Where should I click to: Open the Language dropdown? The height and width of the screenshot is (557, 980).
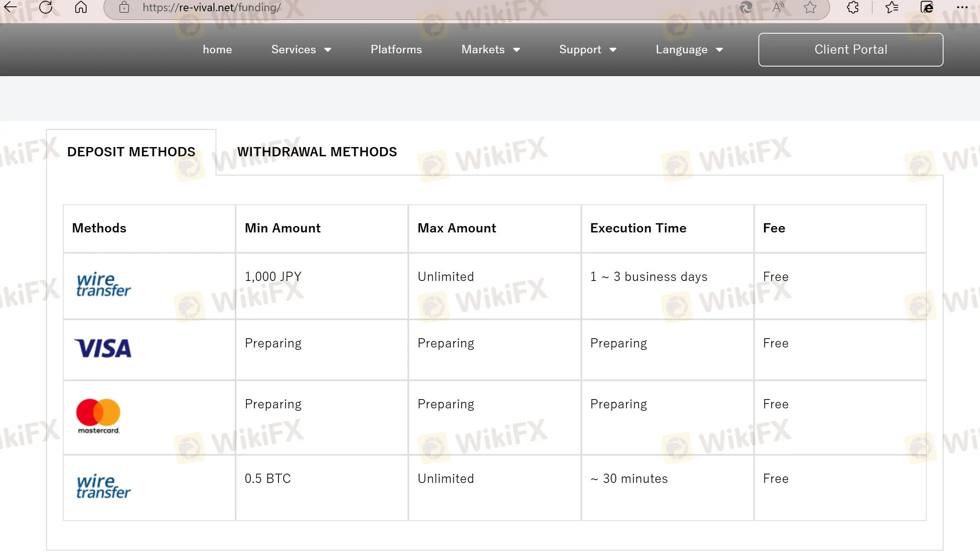tap(689, 49)
